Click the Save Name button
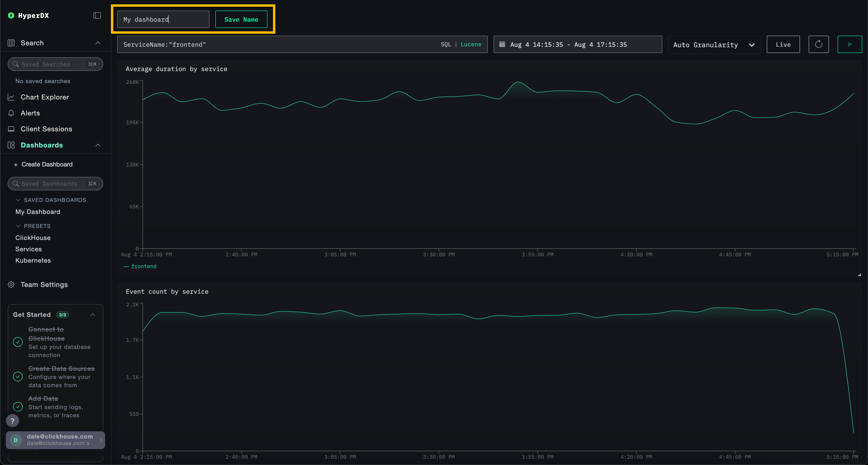The width and height of the screenshot is (868, 465). click(242, 19)
